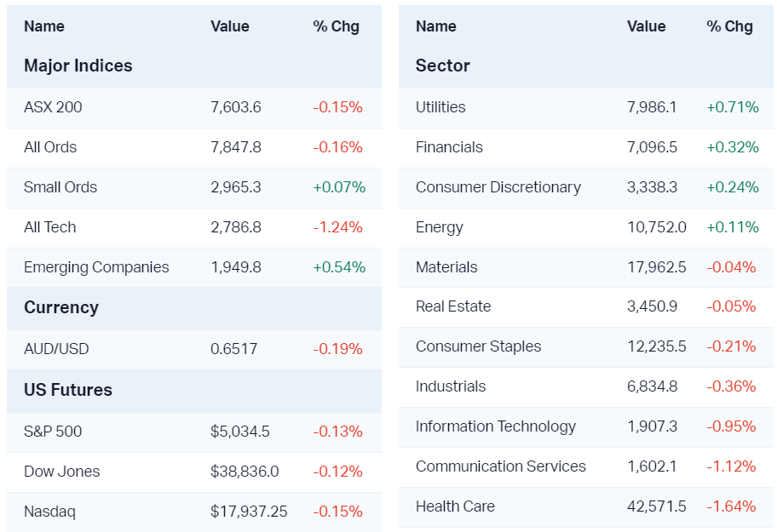
Task: Open the All Ords index entry
Action: point(50,147)
